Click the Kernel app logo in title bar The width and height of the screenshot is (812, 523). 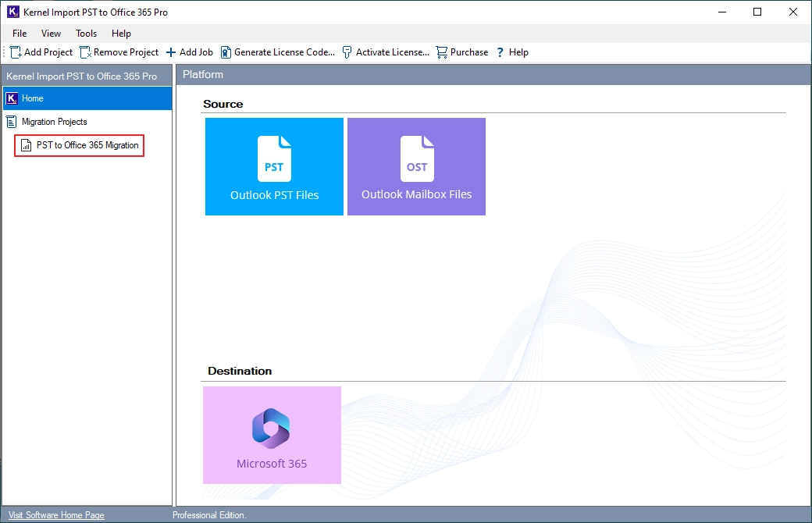click(x=13, y=12)
